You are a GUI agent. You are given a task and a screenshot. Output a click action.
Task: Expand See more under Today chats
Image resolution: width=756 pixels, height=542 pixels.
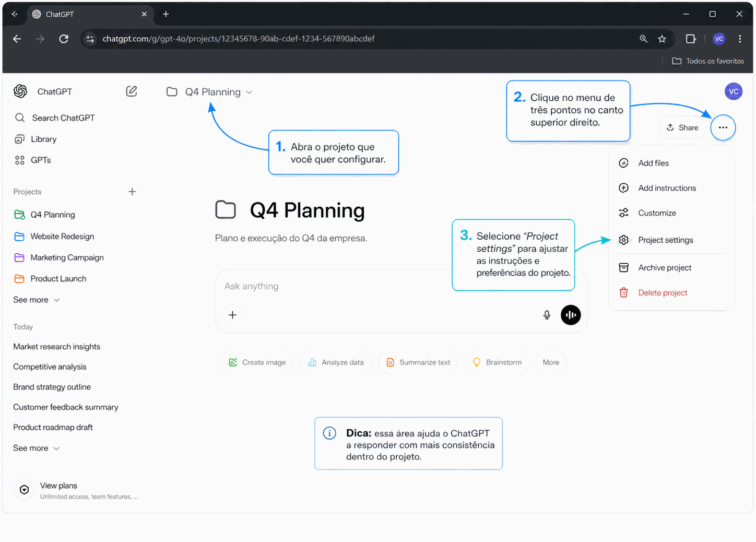click(36, 448)
